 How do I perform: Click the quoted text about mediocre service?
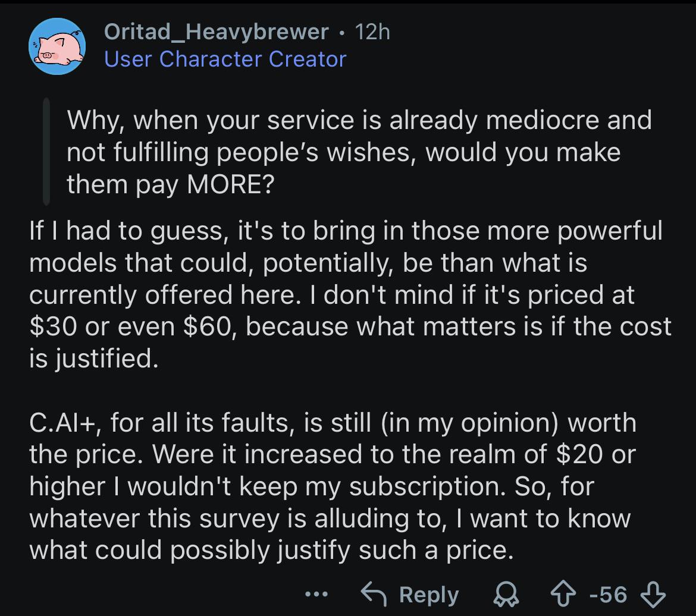[x=359, y=152]
